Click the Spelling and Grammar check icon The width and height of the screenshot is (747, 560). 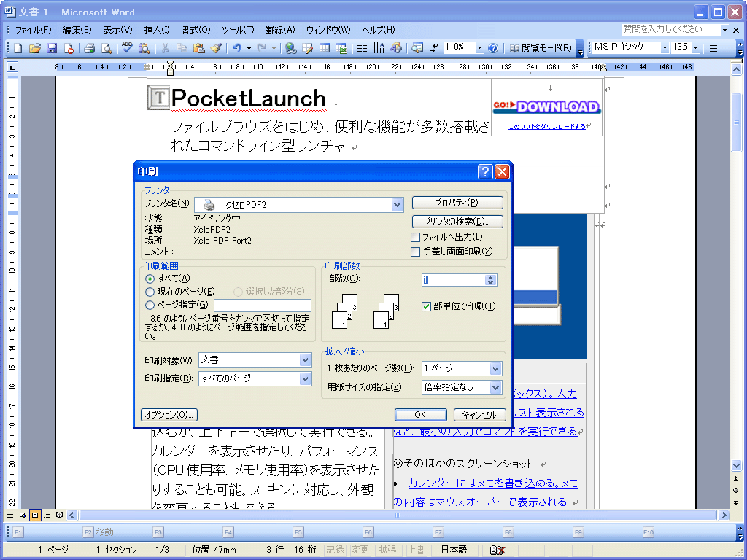(x=127, y=48)
